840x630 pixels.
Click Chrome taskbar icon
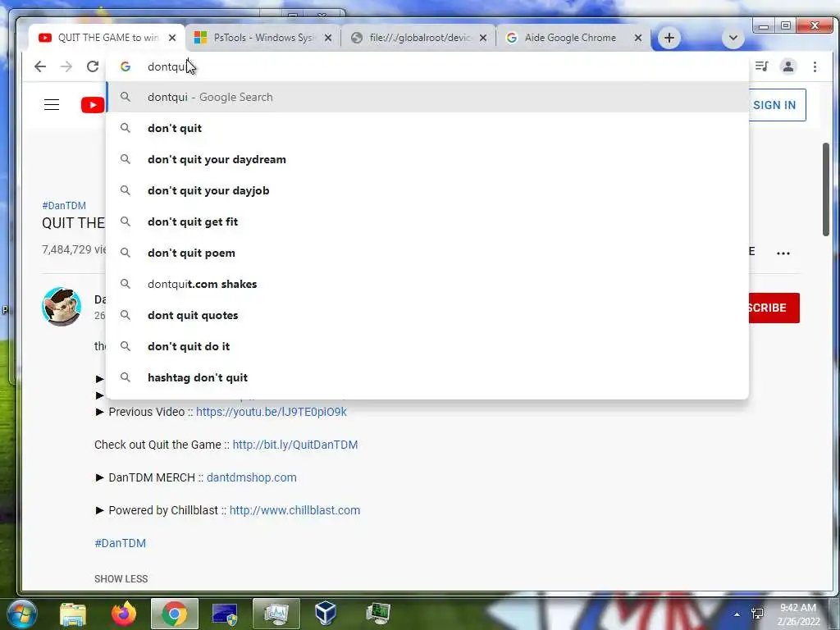pyautogui.click(x=175, y=614)
